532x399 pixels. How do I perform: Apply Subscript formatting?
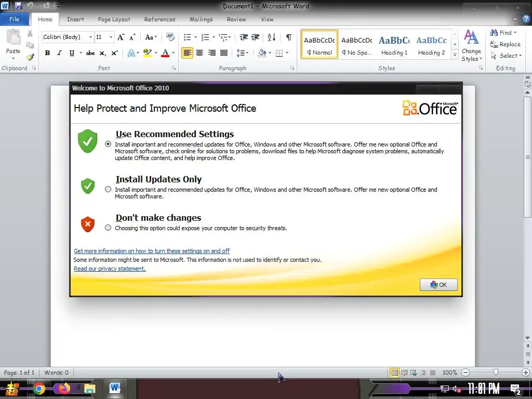(x=102, y=53)
